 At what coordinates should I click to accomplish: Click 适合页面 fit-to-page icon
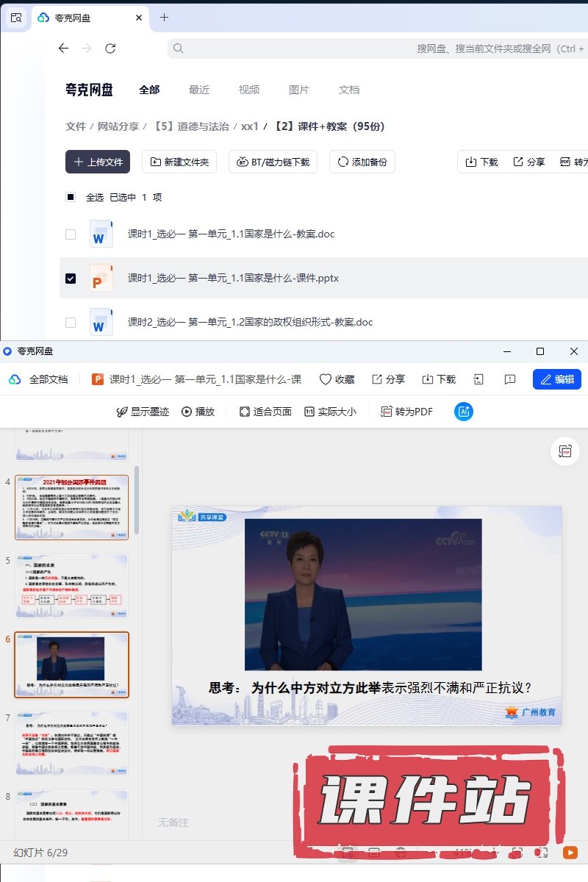point(265,412)
